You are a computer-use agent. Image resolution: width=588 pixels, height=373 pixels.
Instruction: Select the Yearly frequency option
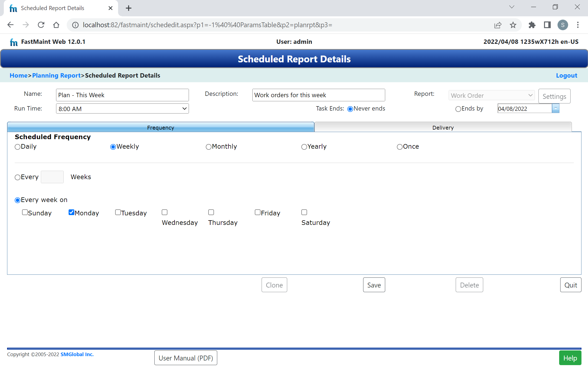pos(304,147)
